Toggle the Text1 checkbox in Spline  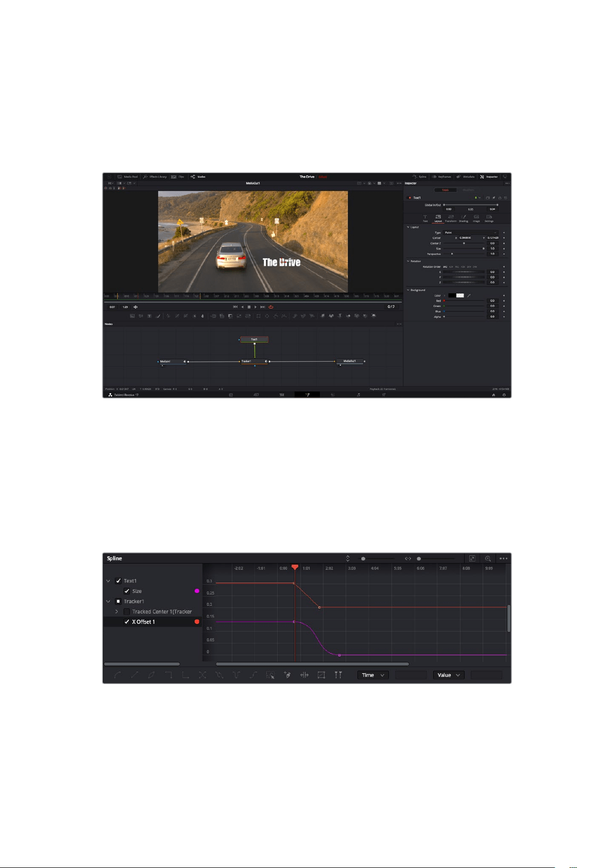pos(118,581)
